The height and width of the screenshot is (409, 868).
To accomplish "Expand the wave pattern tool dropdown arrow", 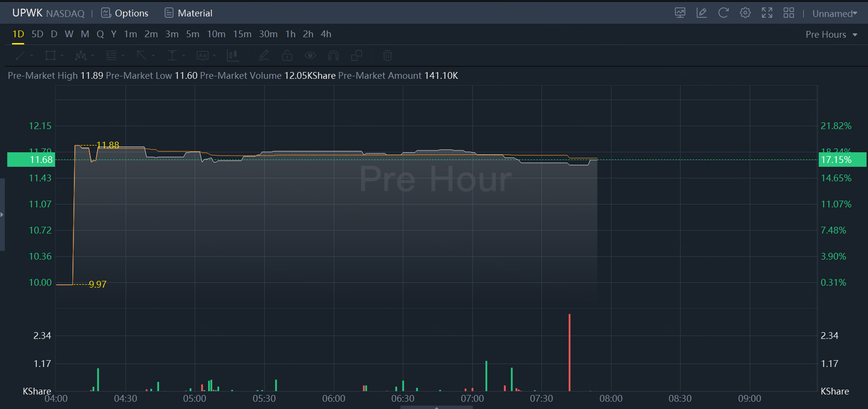I will click(x=92, y=56).
